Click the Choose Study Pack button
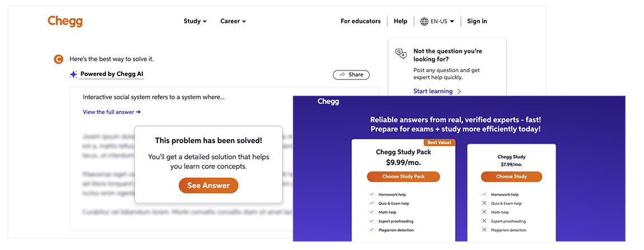Screen dimensions: 644x250 [403, 177]
